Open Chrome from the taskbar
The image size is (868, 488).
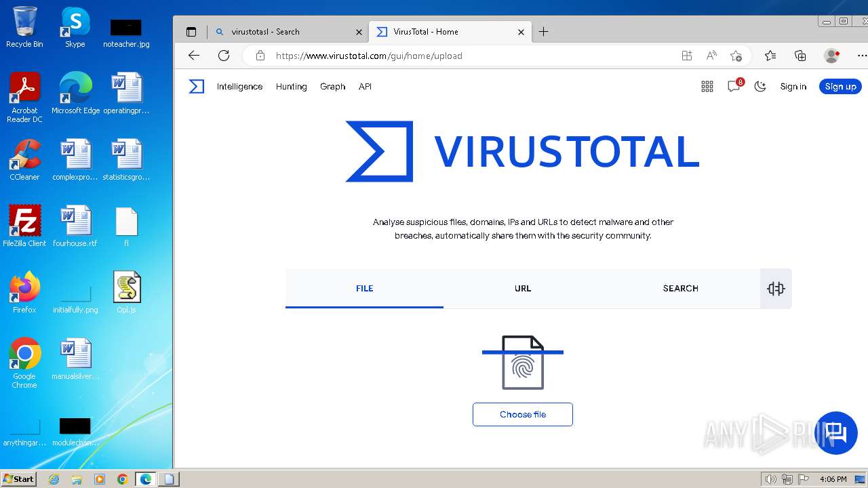click(x=122, y=479)
